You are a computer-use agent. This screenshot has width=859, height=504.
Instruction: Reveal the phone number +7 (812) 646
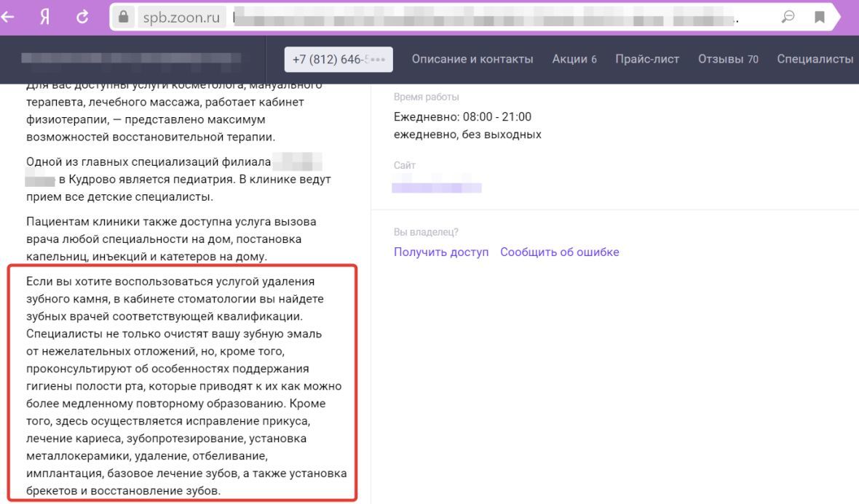coord(339,60)
